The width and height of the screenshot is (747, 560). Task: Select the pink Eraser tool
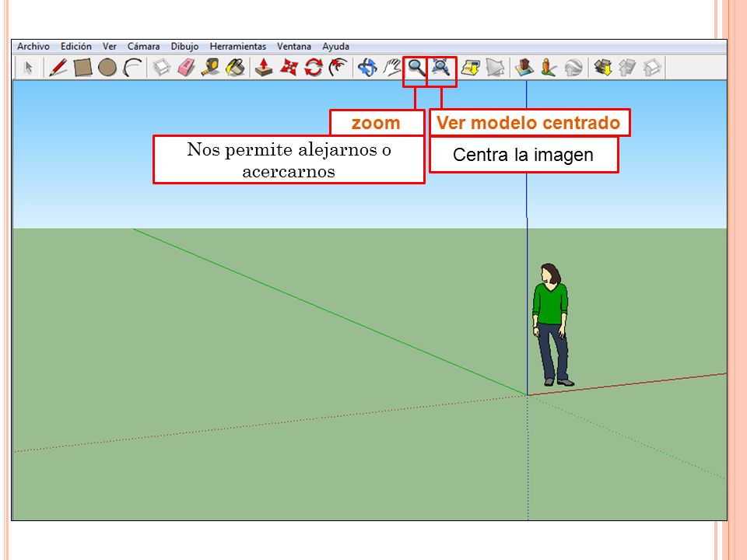click(x=186, y=68)
